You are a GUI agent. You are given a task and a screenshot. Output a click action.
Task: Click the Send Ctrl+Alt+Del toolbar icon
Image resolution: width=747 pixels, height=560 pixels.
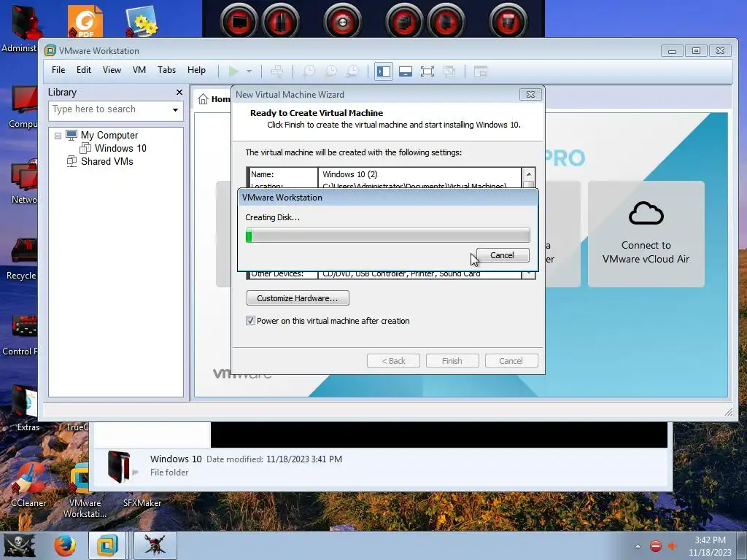[x=276, y=71]
